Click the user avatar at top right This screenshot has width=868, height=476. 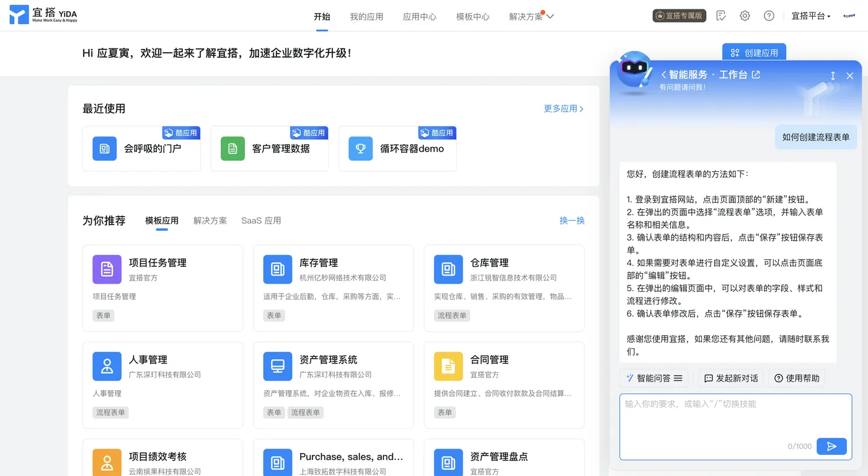[x=849, y=16]
